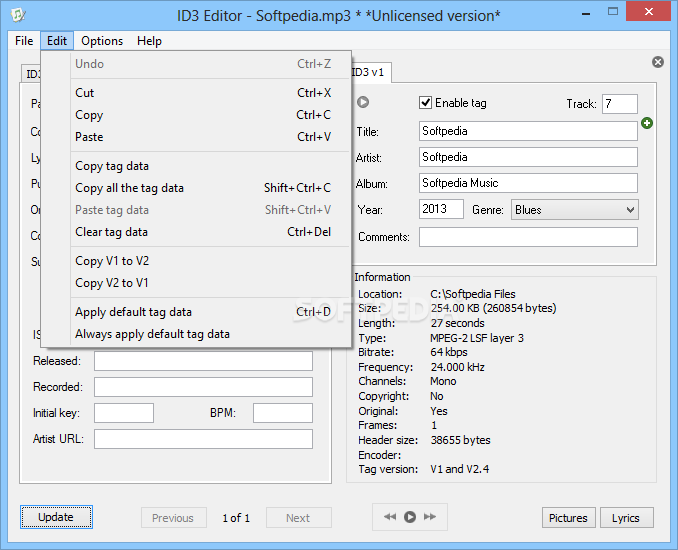The image size is (678, 550).
Task: Switch to the ID3 v1 tab
Action: pos(370,72)
